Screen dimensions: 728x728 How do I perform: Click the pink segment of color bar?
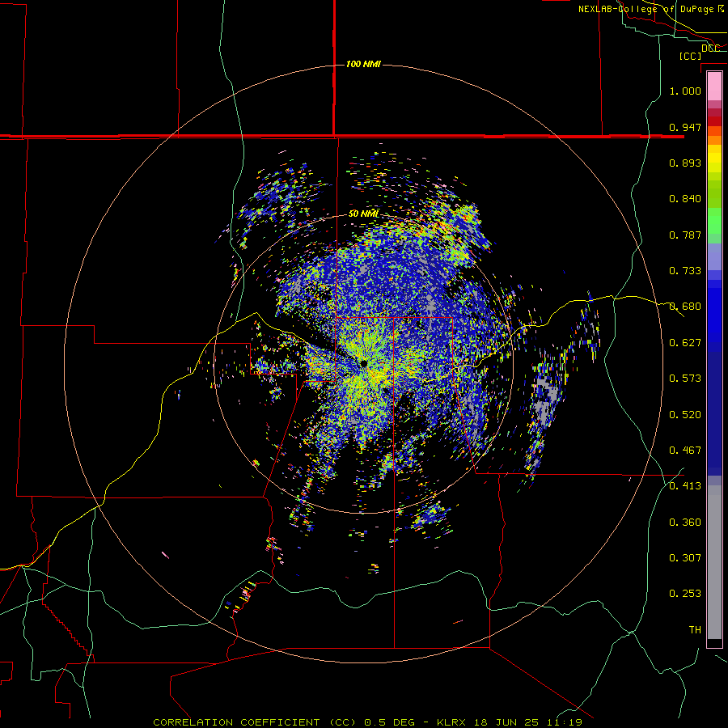[714, 87]
